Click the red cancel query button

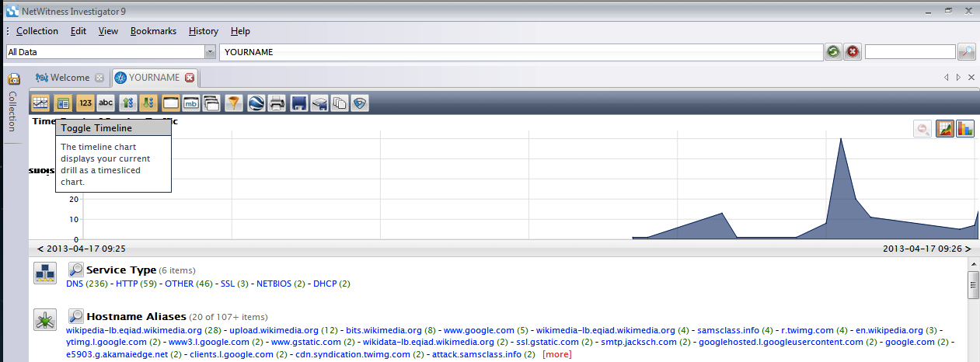tap(853, 51)
